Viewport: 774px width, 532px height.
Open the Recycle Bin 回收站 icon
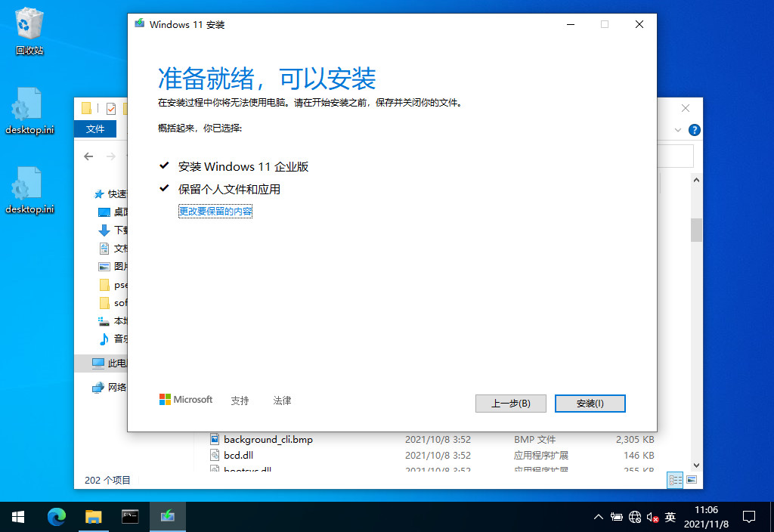point(29,32)
